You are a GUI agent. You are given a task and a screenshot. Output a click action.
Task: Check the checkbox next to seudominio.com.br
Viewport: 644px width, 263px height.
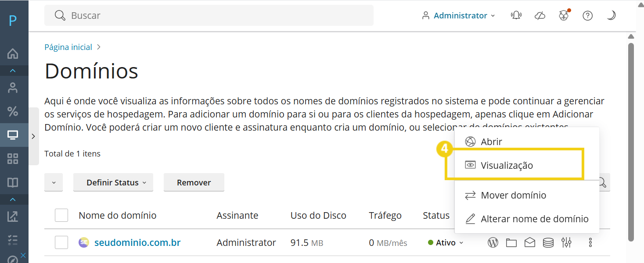[x=61, y=242]
